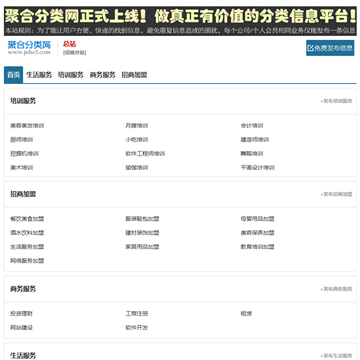Open the 月嫂培训 category
The image size is (360, 360).
137,126
